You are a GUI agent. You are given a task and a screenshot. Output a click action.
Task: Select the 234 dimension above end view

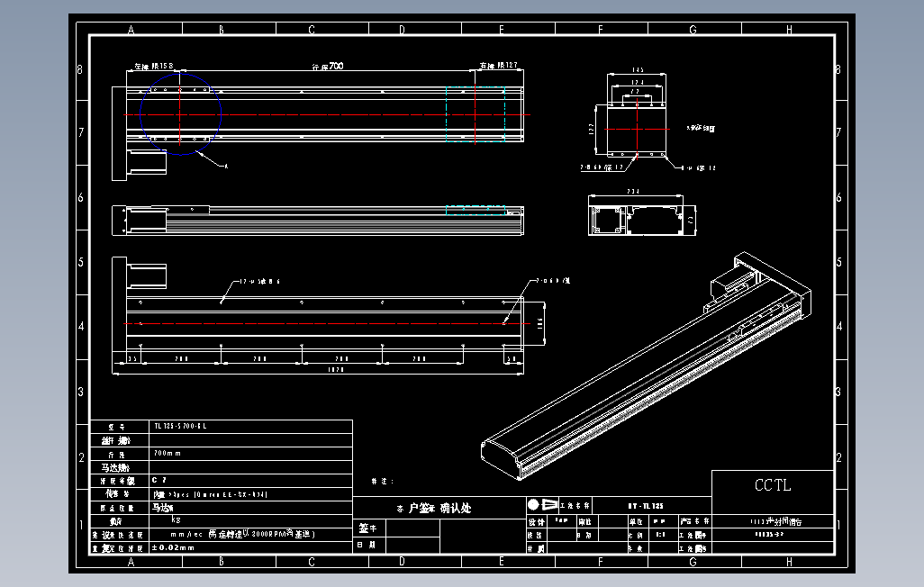(x=633, y=192)
